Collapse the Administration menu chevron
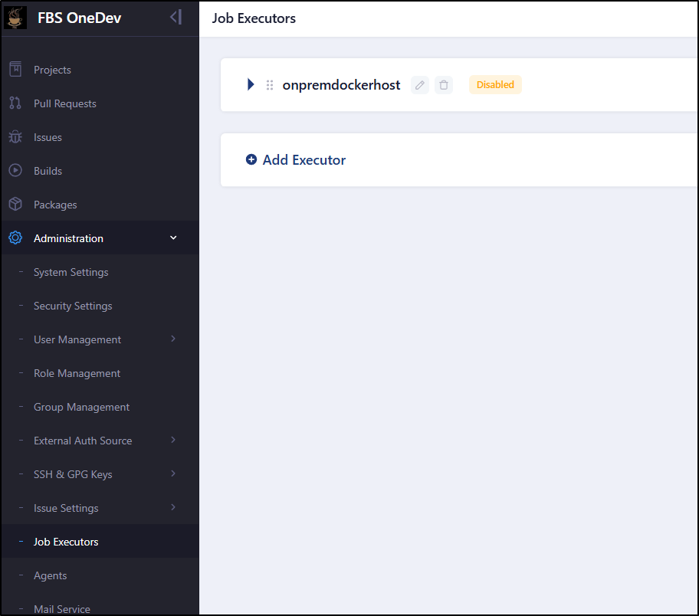Viewport: 699px width, 616px height. click(173, 238)
